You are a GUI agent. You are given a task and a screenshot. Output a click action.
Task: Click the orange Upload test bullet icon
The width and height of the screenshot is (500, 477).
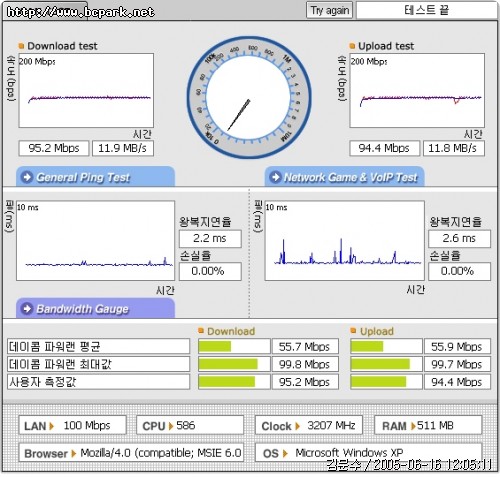coord(352,46)
